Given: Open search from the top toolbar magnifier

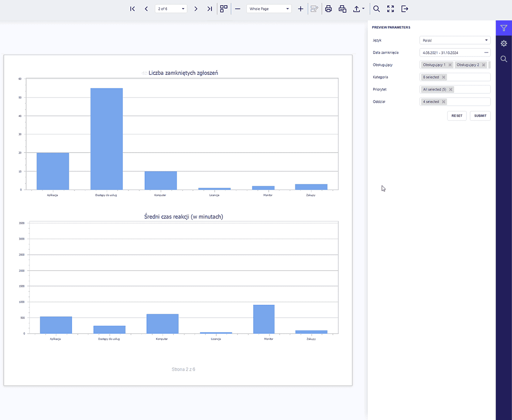Looking at the screenshot, I should coord(376,9).
